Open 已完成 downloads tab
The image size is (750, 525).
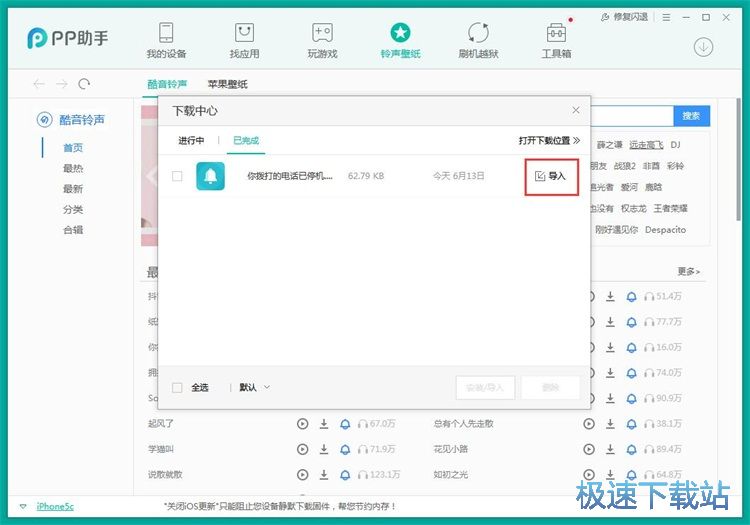click(246, 141)
